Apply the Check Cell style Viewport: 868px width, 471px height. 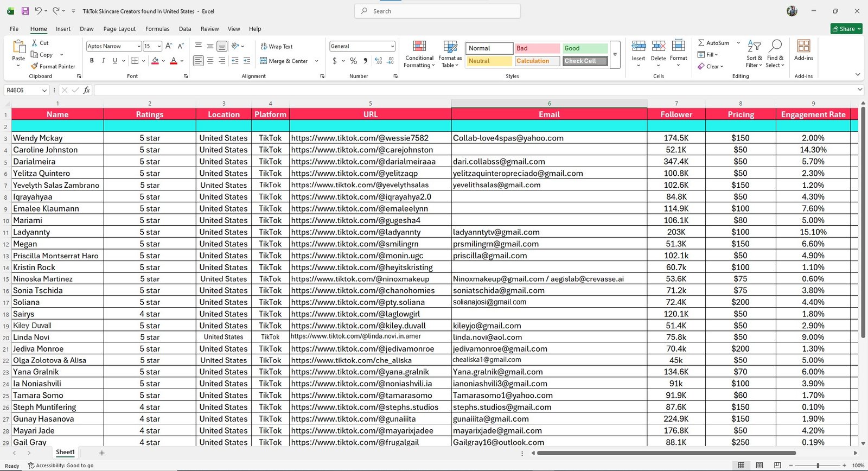585,61
